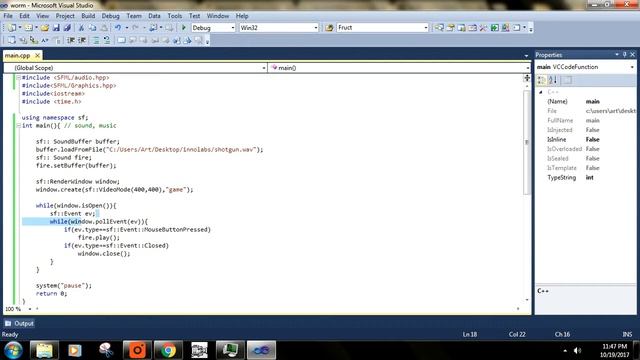
Task: Select the IsInline property row
Action: click(586, 140)
